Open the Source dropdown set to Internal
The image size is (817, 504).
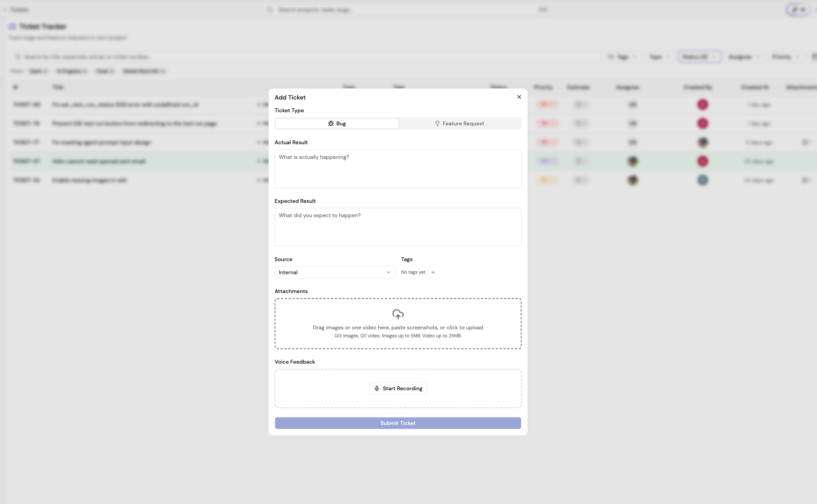tap(334, 272)
